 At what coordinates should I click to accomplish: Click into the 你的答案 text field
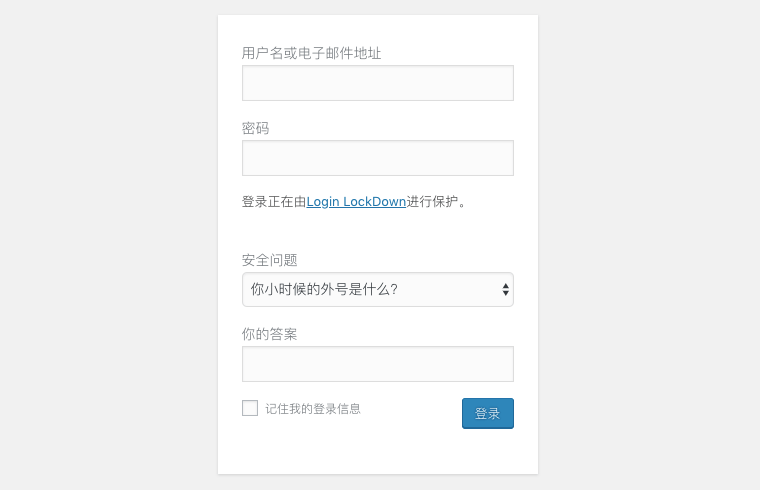click(378, 364)
